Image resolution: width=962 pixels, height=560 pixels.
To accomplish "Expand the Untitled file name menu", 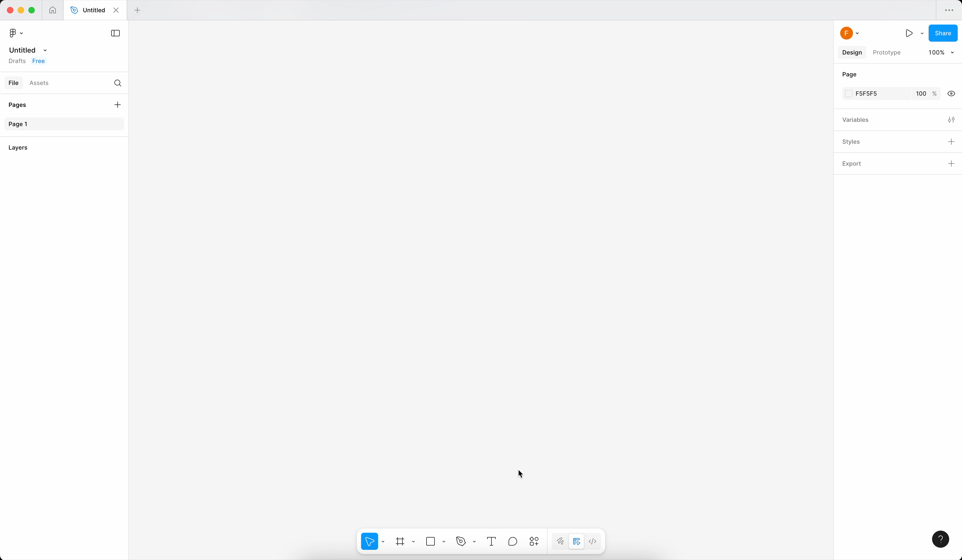I will coord(45,50).
